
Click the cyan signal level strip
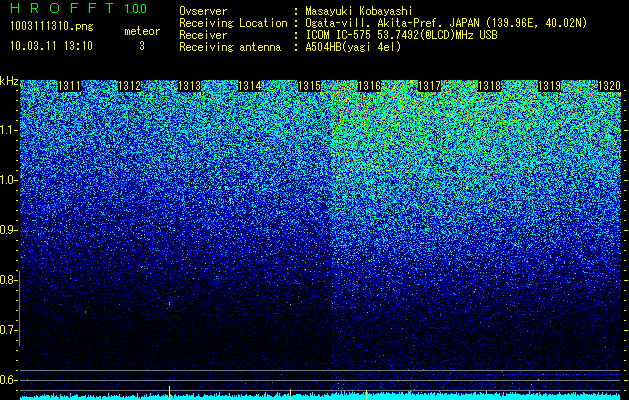click(x=321, y=397)
